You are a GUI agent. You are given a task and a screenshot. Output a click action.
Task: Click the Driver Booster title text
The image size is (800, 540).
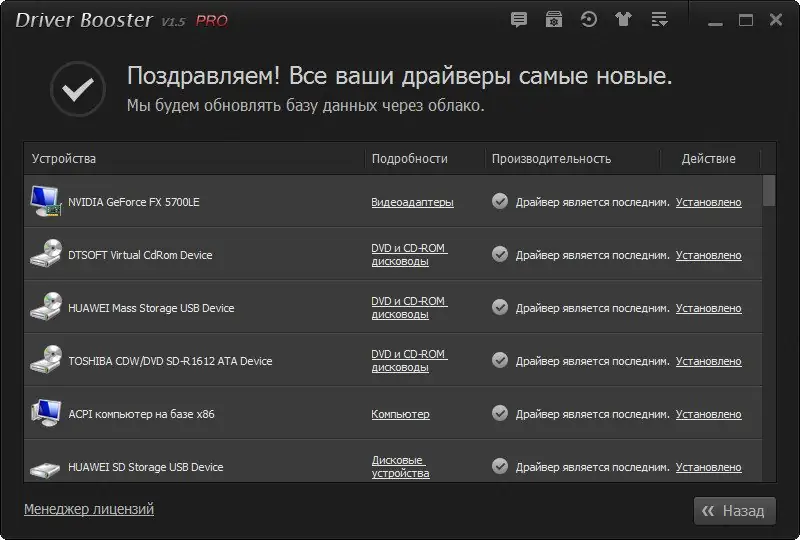click(84, 20)
